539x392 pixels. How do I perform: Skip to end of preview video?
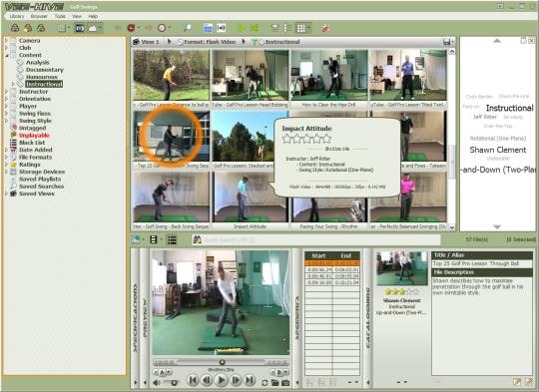pyautogui.click(x=250, y=380)
